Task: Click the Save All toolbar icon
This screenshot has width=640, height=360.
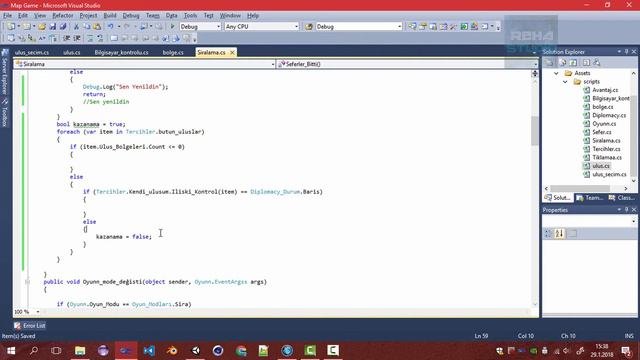Action: [63, 27]
